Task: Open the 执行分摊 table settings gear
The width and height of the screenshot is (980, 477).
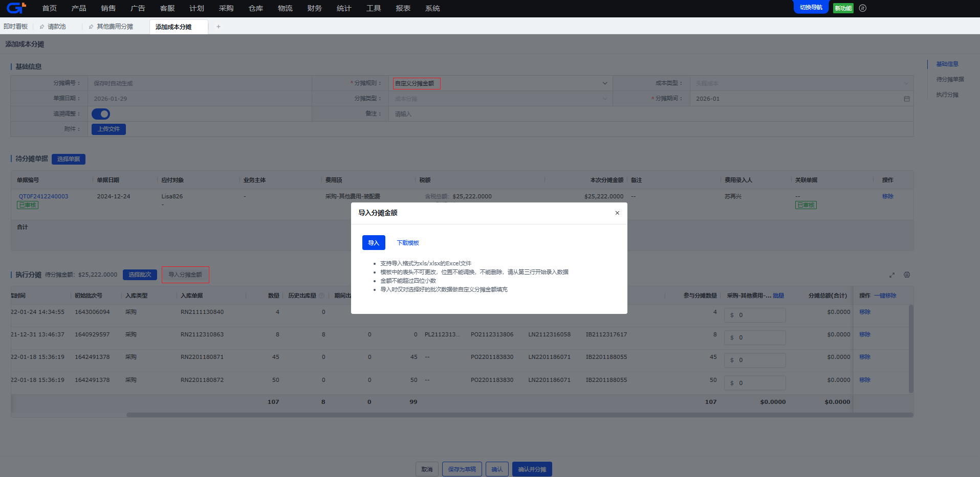Action: [907, 275]
